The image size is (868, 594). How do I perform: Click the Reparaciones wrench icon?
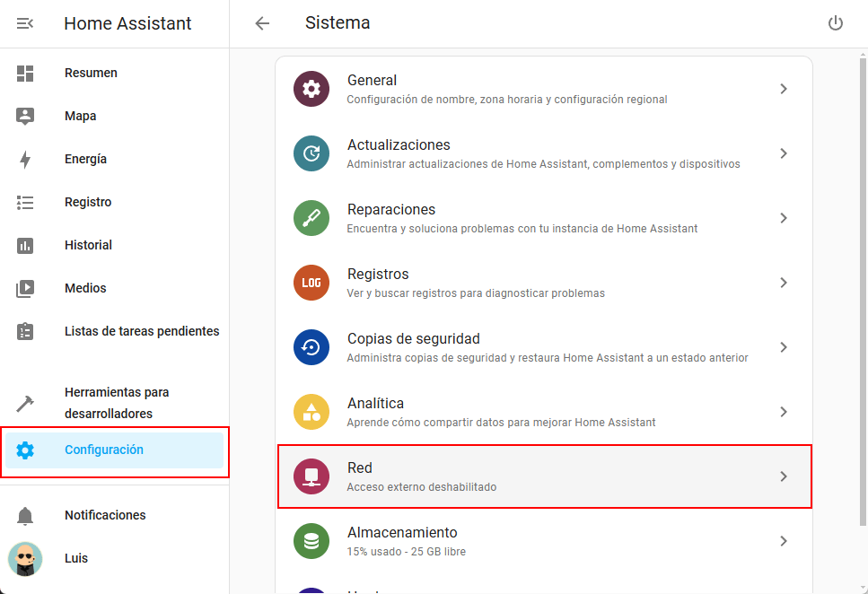[311, 218]
